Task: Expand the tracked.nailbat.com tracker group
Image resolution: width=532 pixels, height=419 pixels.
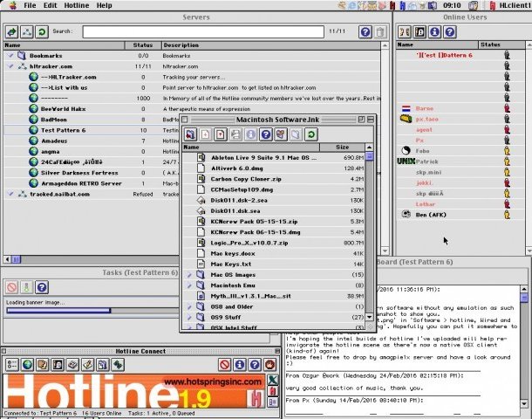Action: tap(10, 194)
